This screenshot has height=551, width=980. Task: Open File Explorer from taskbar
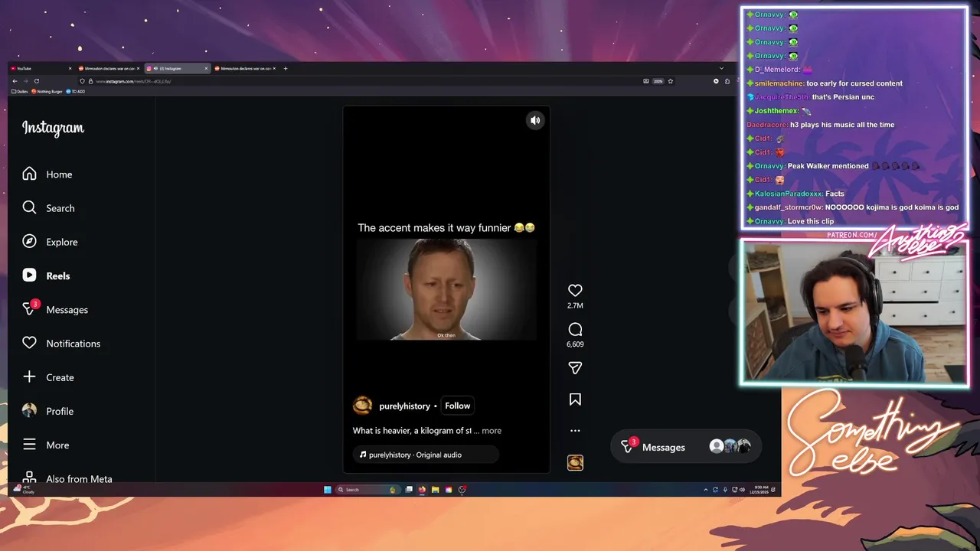435,490
